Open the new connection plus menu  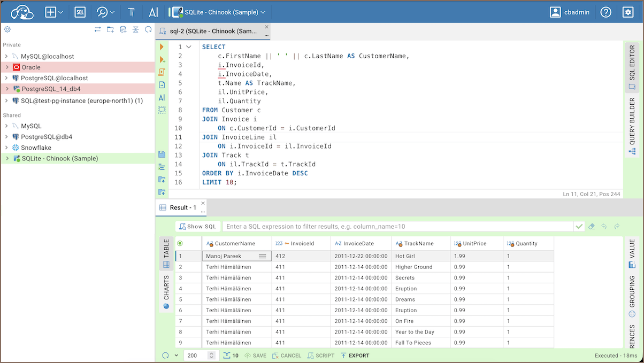tap(55, 12)
